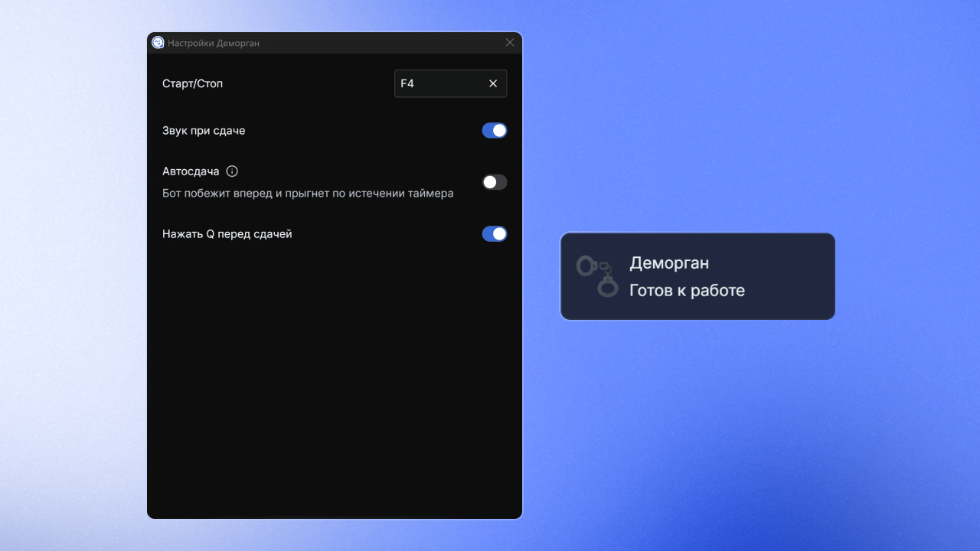The width and height of the screenshot is (980, 551).
Task: Click the Старт/Стоп setting label
Action: (192, 83)
